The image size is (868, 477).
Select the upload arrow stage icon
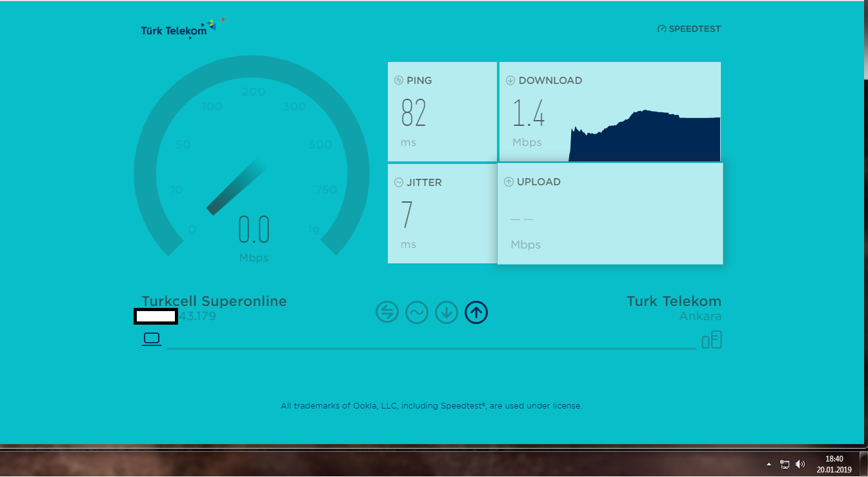point(476,313)
